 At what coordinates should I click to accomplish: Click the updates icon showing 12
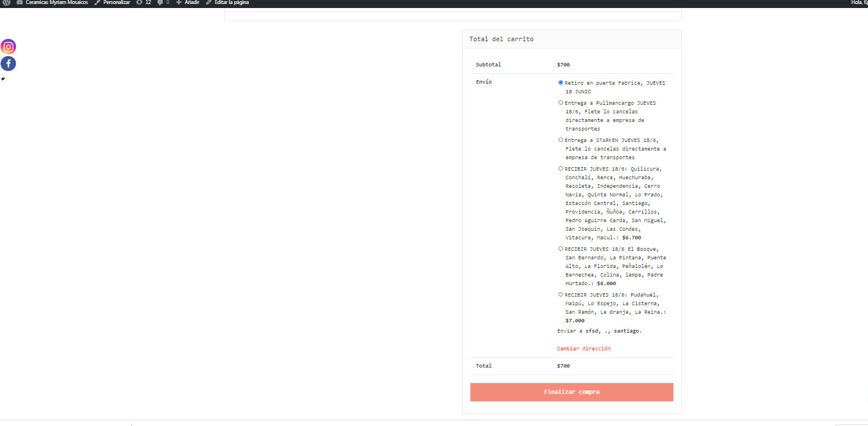[x=143, y=3]
